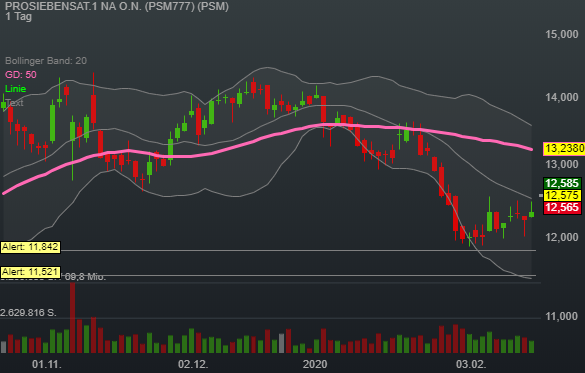
Task: Click the chart title PROSIEBENSAT.1 NA O.N. (PSM777)
Action: point(117,6)
